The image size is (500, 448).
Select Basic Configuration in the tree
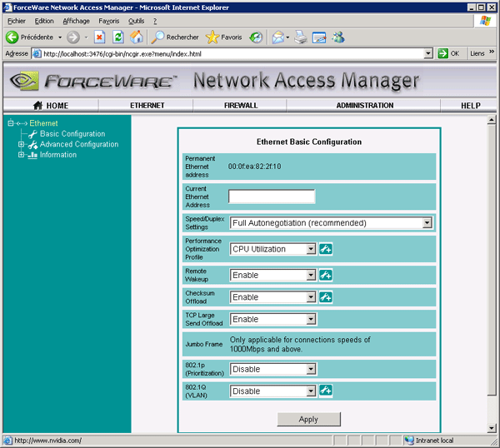(72, 134)
